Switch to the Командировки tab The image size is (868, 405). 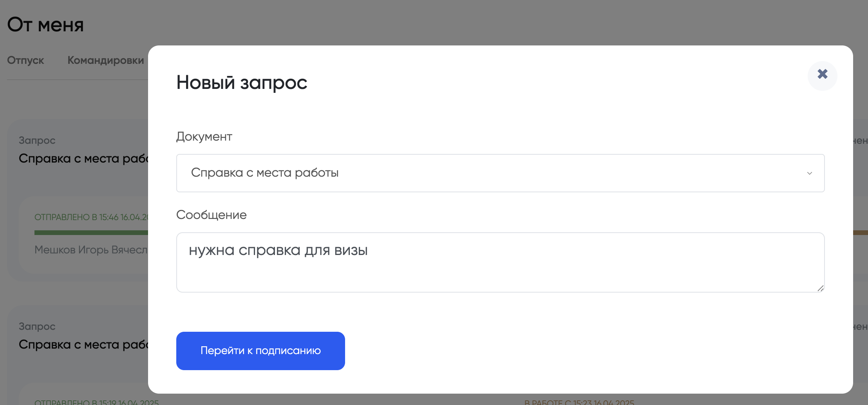pyautogui.click(x=106, y=60)
